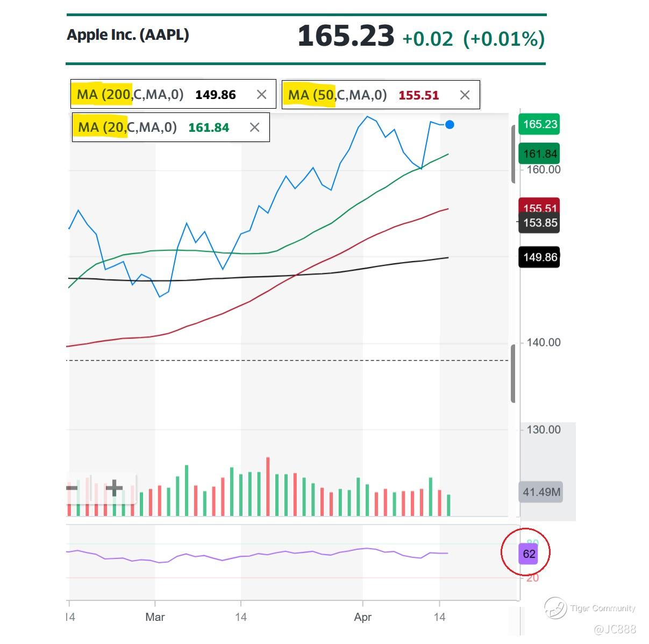
Task: Zoom out the chart with minus icon
Action: click(72, 488)
